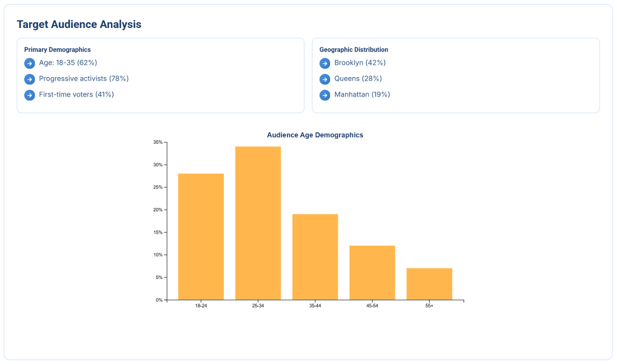617x364 pixels.
Task: Click the arrow icon beside Manhattan
Action: pos(325,95)
